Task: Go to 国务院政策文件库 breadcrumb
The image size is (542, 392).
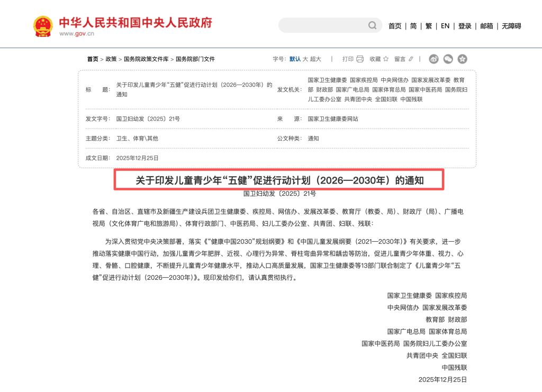Action: pyautogui.click(x=146, y=59)
